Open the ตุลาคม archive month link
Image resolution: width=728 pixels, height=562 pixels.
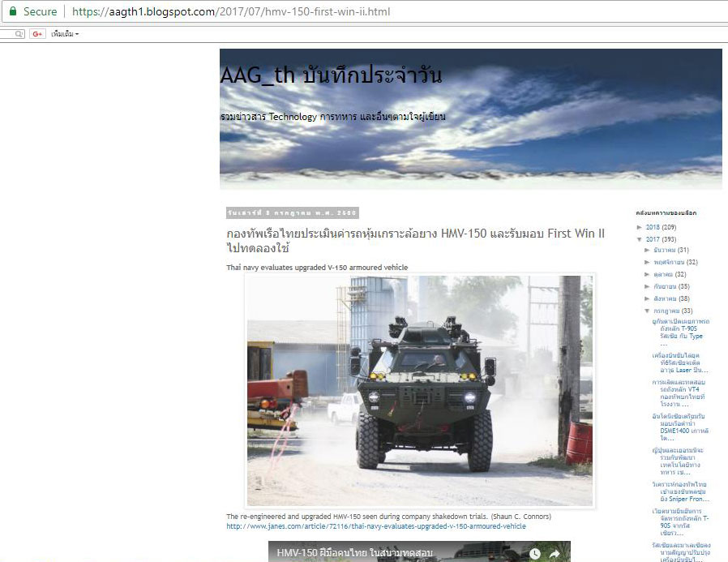pyautogui.click(x=663, y=275)
